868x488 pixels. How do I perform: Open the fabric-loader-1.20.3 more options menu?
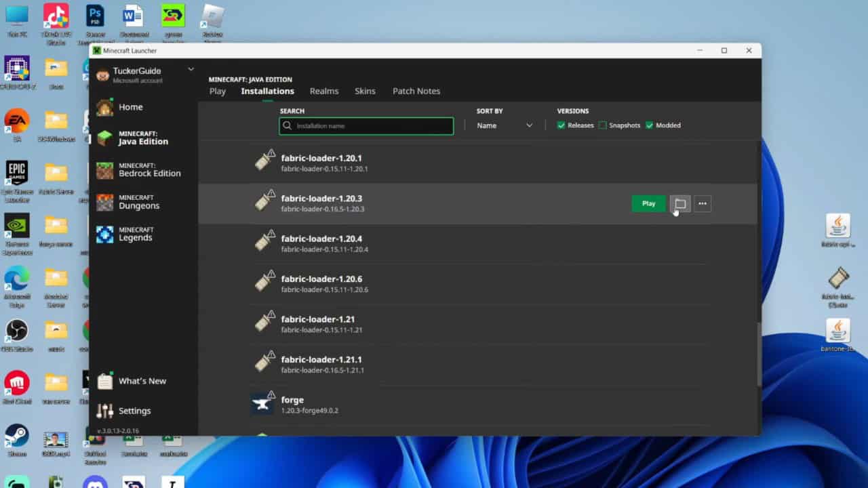click(703, 203)
